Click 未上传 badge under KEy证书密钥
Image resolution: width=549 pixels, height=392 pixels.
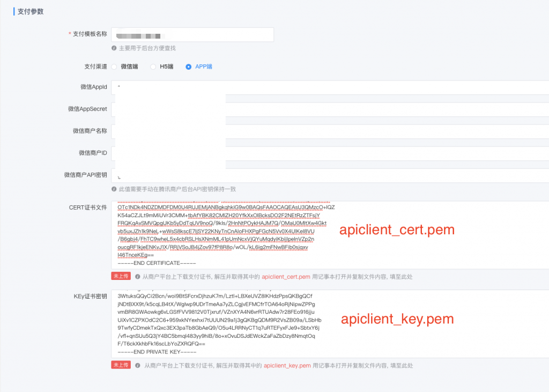click(x=121, y=365)
